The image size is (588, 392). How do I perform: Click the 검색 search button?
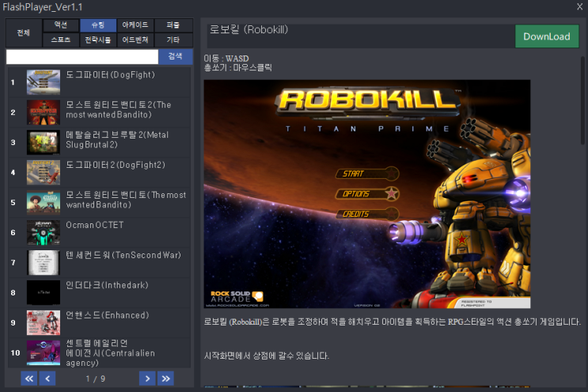point(176,57)
